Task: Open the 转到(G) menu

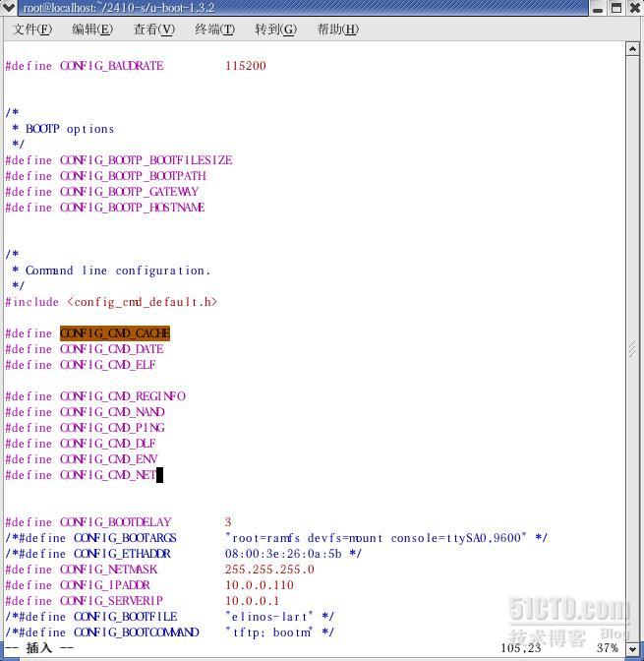Action: click(x=276, y=30)
